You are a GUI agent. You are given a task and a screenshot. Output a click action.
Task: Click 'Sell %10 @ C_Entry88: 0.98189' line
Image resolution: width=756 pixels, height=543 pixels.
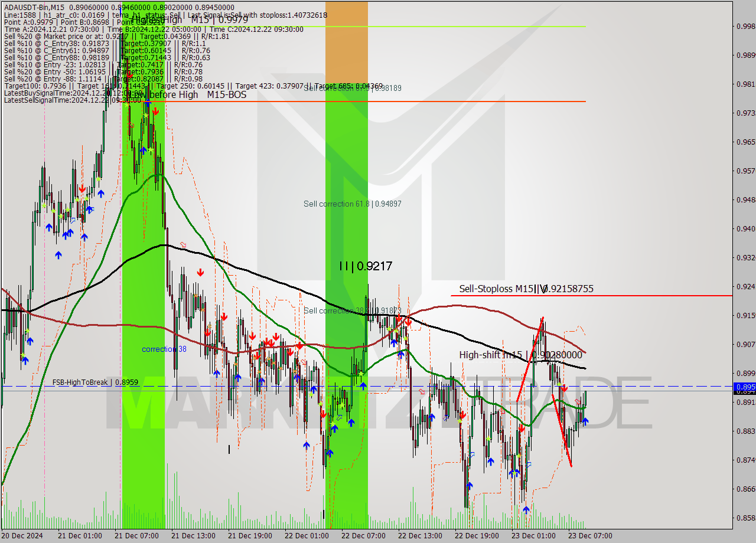(107, 57)
